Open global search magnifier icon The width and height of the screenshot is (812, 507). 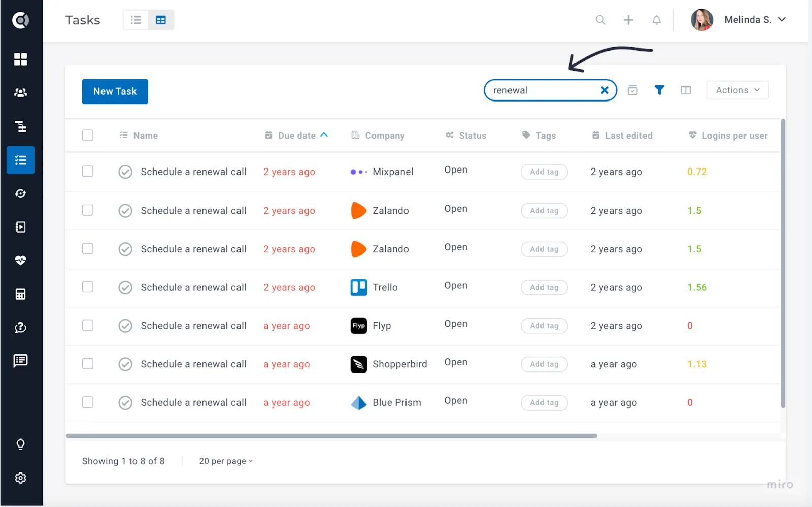pos(600,20)
